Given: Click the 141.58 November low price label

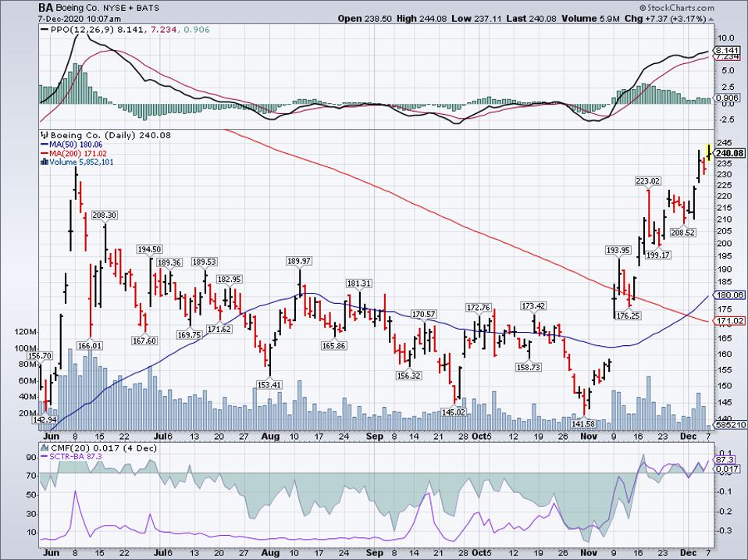Looking at the screenshot, I should pyautogui.click(x=583, y=424).
